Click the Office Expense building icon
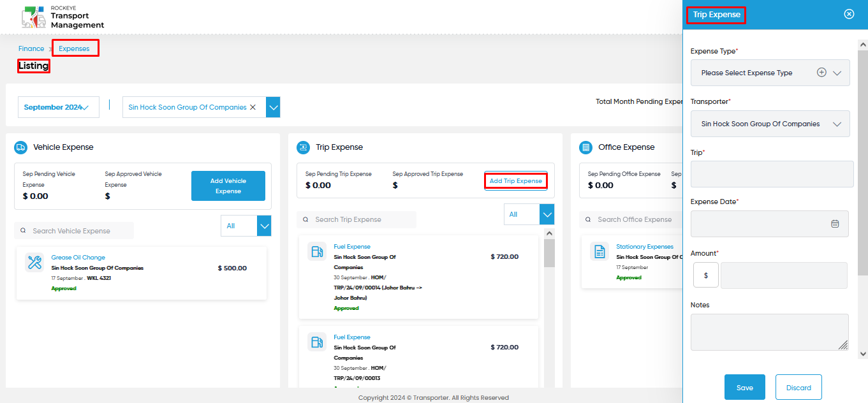Image resolution: width=868 pixels, height=403 pixels. point(585,147)
